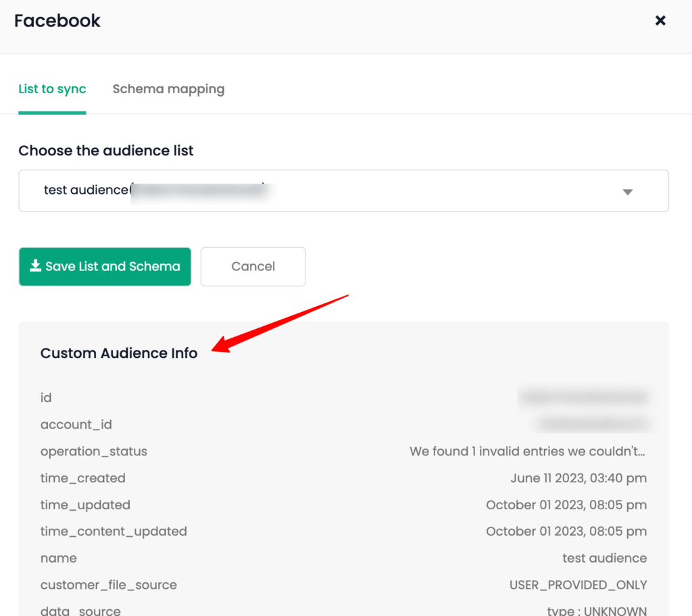The width and height of the screenshot is (692, 616).
Task: Click the download icon on Save button
Action: 35,265
